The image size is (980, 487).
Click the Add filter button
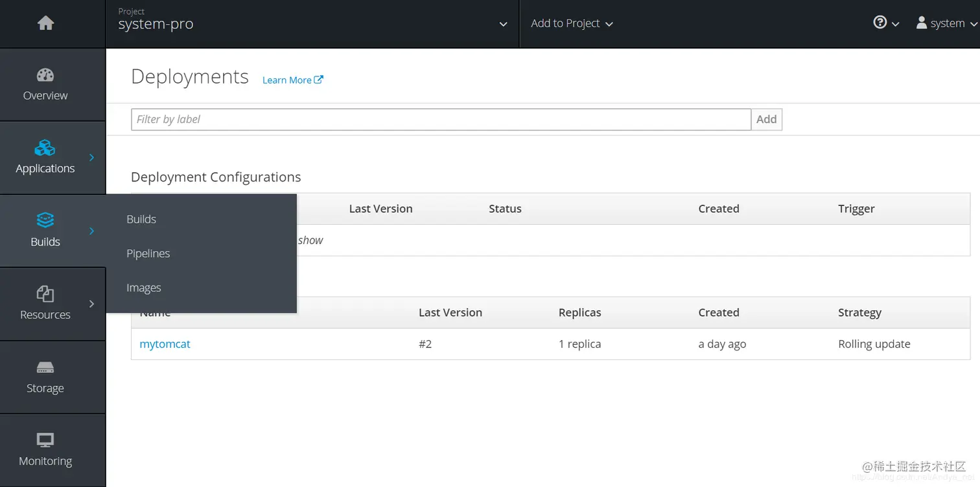pos(766,119)
